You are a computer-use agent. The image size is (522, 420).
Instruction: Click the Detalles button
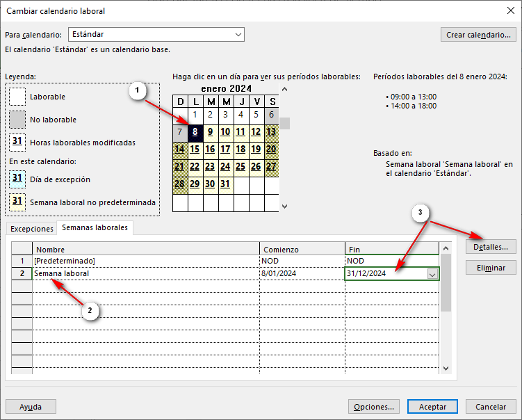click(x=490, y=246)
